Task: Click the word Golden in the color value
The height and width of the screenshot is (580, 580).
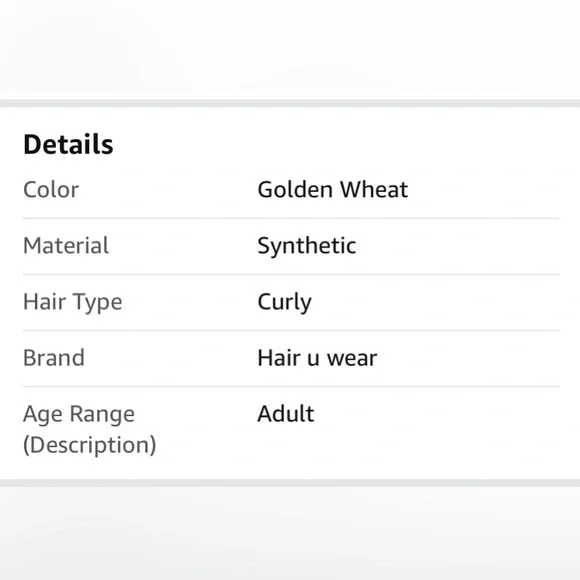Action: [295, 190]
